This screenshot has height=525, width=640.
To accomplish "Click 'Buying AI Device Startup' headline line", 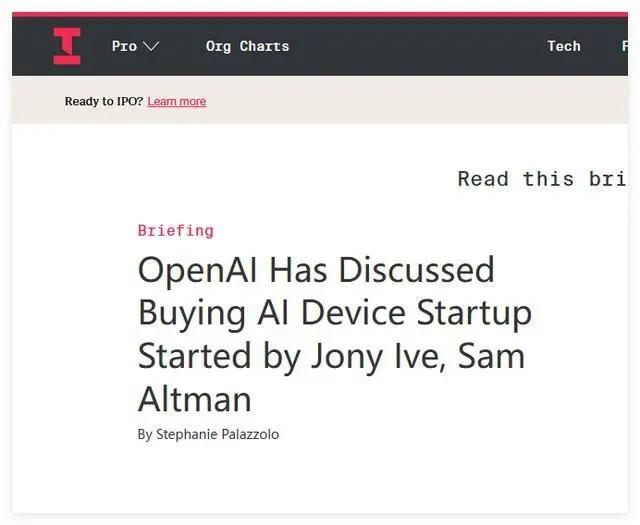I will pos(335,313).
